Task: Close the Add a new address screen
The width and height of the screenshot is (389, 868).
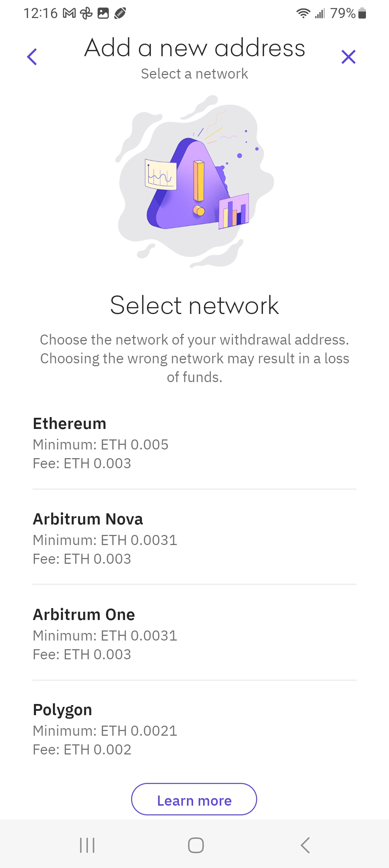Action: tap(348, 57)
